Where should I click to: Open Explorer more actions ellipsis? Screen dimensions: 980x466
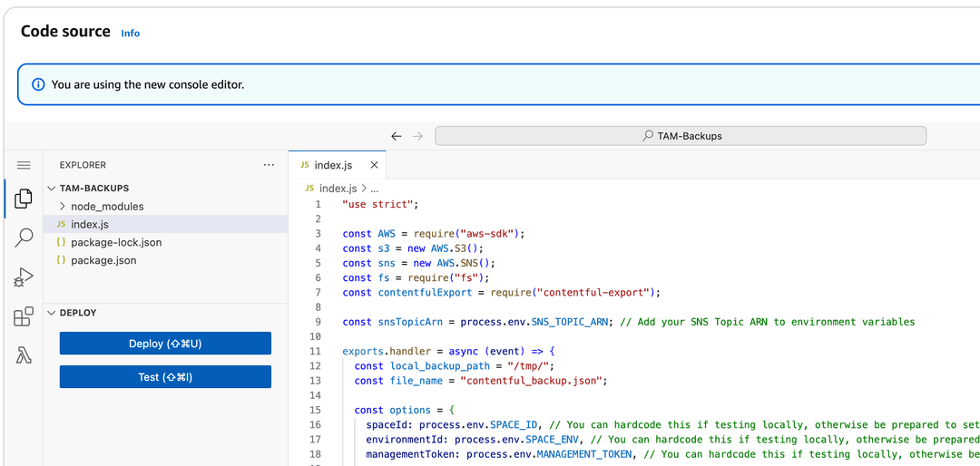269,165
